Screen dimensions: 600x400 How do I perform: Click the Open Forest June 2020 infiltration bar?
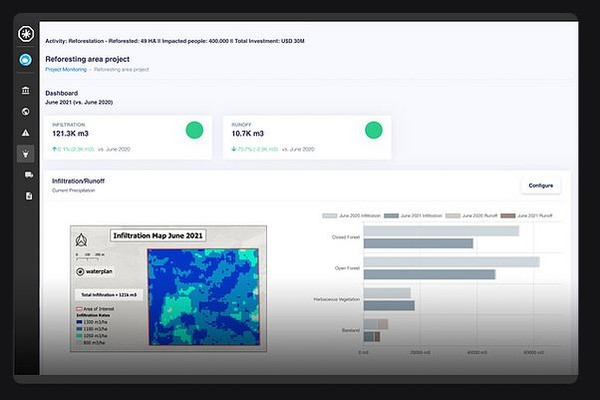point(450,262)
